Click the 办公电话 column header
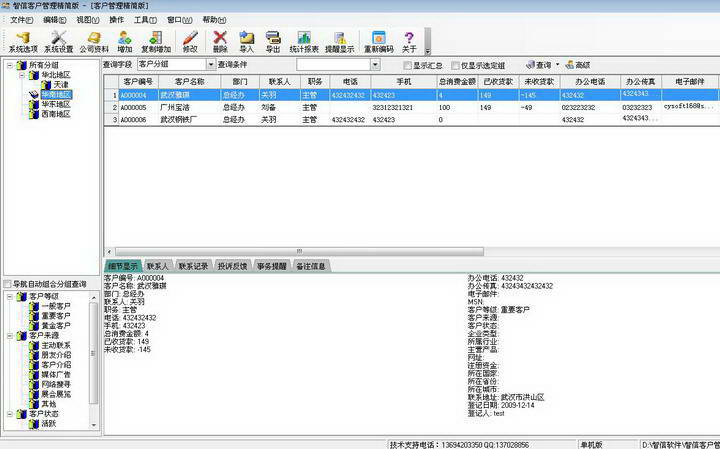Screen dimensions: 720x449 coord(590,82)
